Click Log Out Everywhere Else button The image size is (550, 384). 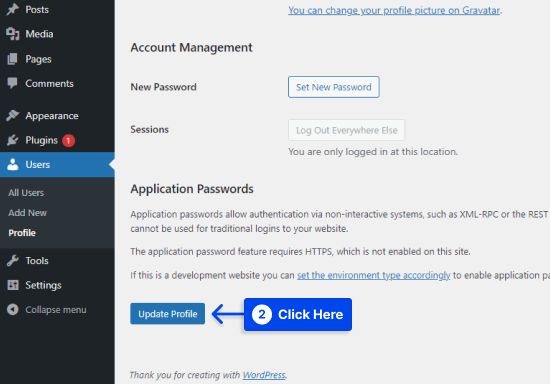tap(346, 130)
